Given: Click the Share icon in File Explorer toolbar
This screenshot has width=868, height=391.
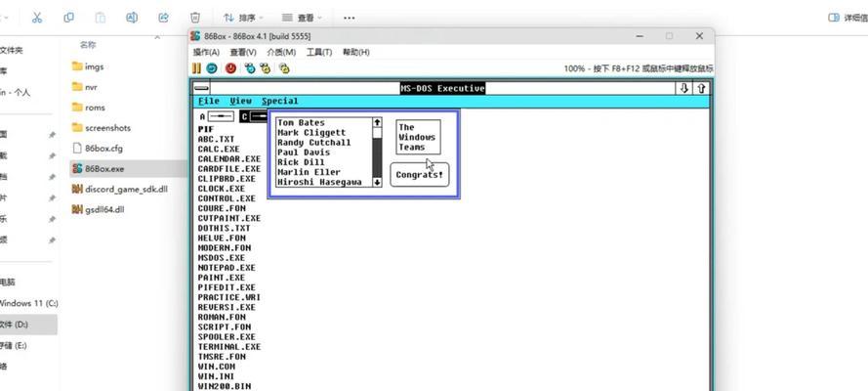Looking at the screenshot, I should pyautogui.click(x=163, y=18).
